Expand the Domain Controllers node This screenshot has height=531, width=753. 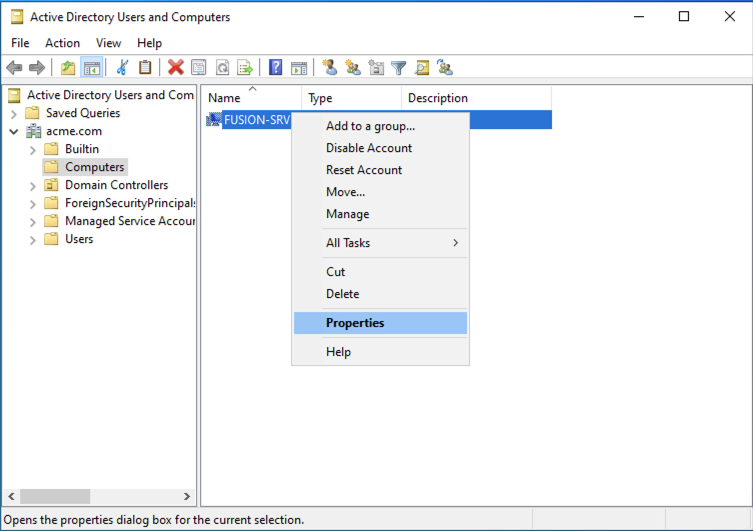33,186
